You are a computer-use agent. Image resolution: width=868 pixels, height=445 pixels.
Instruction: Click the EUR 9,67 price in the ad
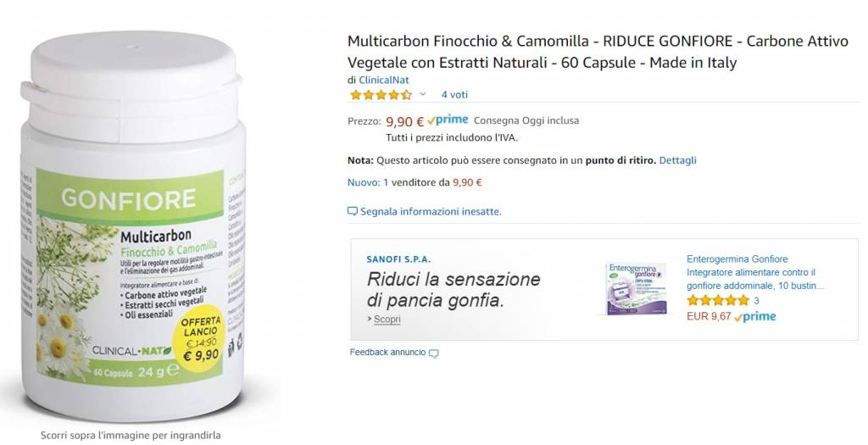(x=709, y=317)
